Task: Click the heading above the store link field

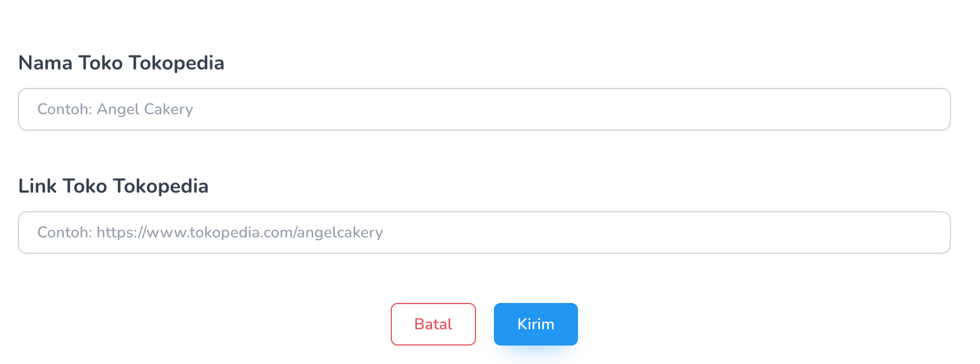Action: pos(113,186)
